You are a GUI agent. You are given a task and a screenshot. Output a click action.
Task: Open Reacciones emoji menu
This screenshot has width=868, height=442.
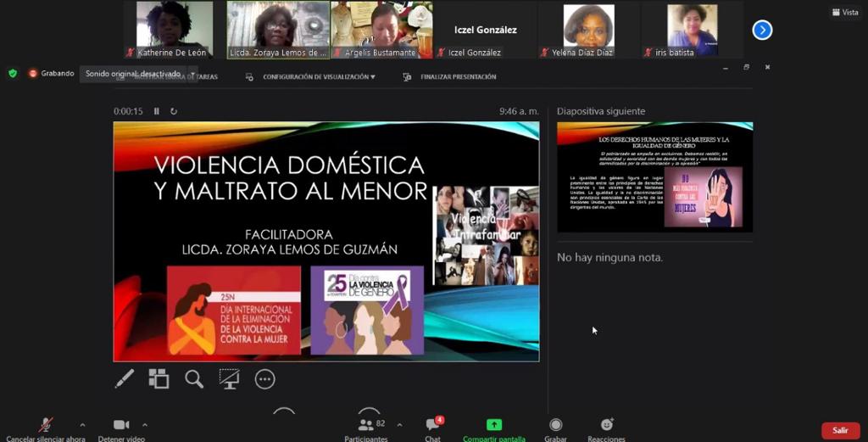[607, 429]
